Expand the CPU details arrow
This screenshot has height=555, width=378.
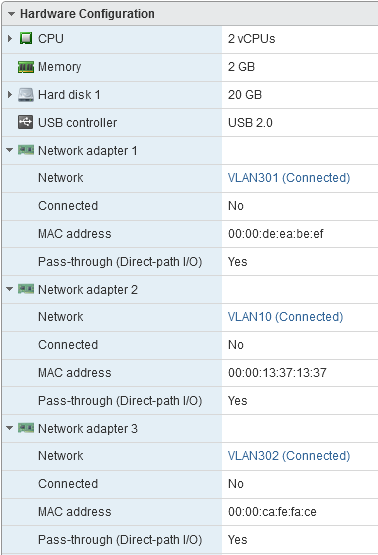pos(10,38)
